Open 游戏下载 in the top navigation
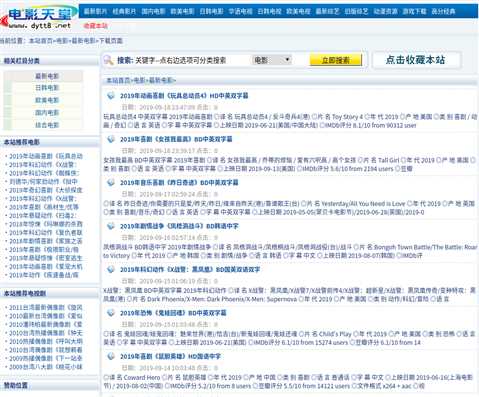479x397 pixels. pyautogui.click(x=414, y=11)
